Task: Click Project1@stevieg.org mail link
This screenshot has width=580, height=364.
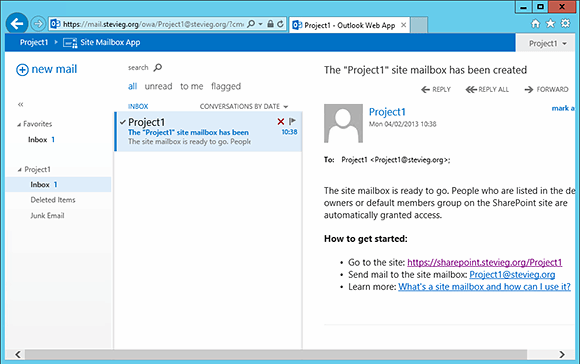Action: point(512,275)
